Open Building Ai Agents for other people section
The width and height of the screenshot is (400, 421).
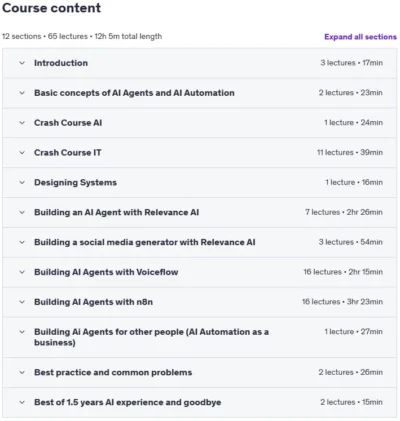tap(151, 337)
